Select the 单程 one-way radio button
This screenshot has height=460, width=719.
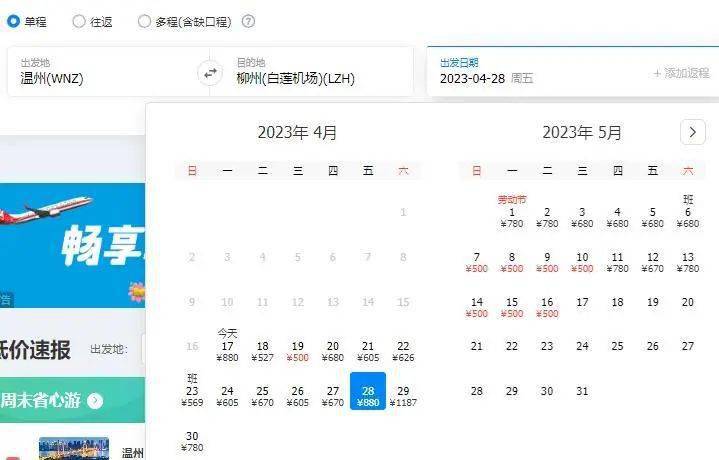tap(13, 21)
